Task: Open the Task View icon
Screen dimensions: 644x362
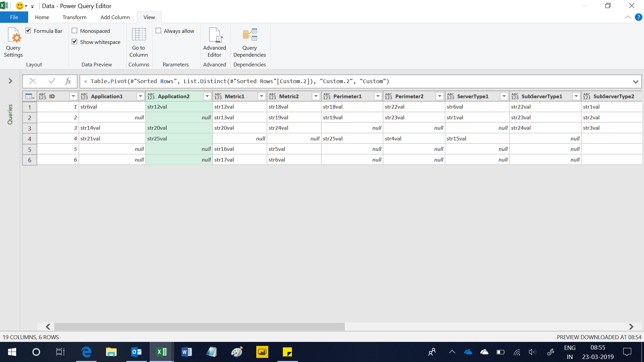Action: tap(60, 352)
